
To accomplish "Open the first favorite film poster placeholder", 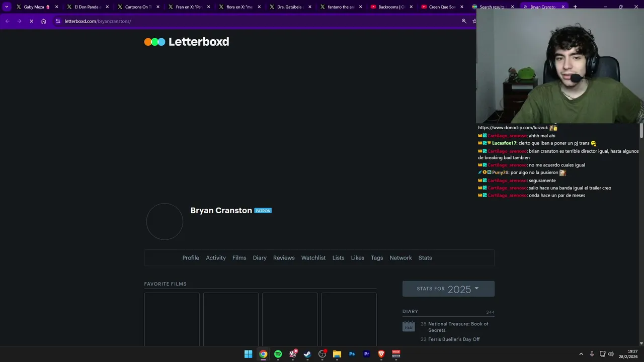I will [172, 319].
